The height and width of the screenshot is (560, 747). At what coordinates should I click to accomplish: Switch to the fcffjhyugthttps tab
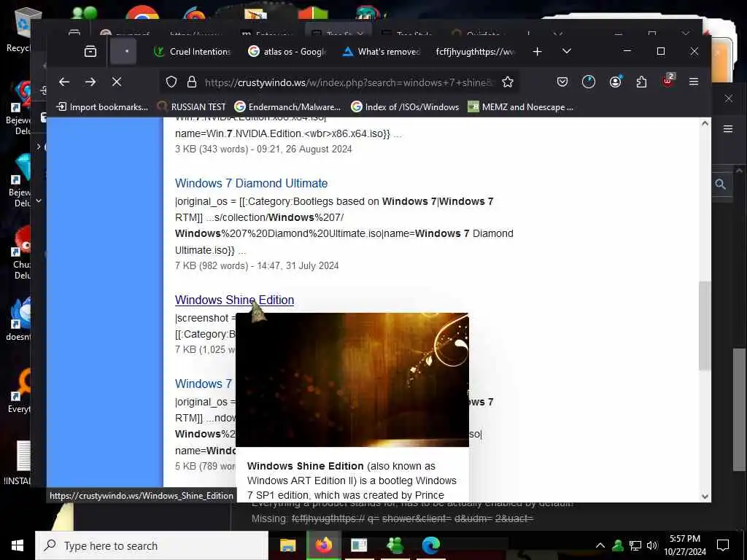point(475,52)
